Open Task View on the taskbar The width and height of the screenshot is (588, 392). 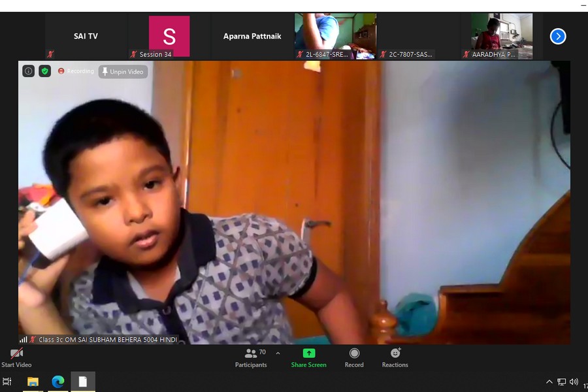click(7, 382)
